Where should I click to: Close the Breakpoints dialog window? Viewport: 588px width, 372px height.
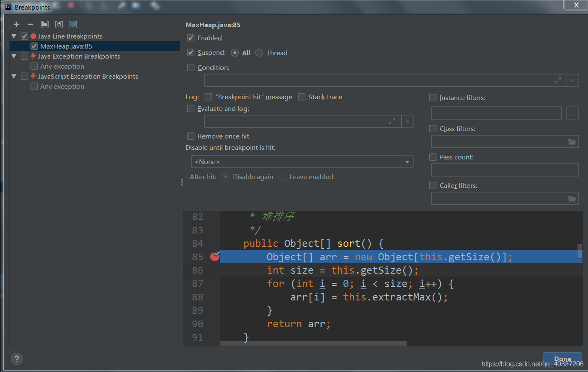point(576,5)
